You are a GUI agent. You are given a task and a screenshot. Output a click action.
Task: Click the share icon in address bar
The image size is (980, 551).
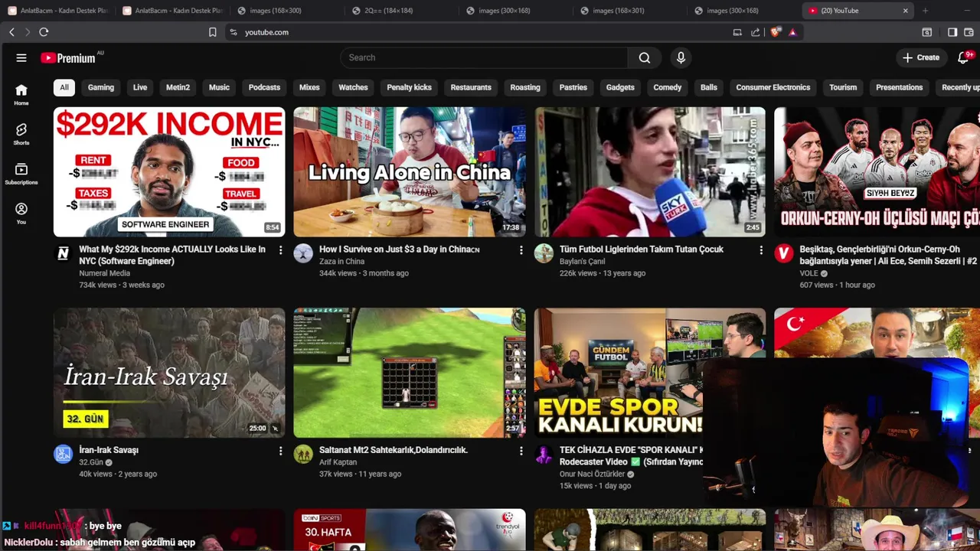point(756,32)
